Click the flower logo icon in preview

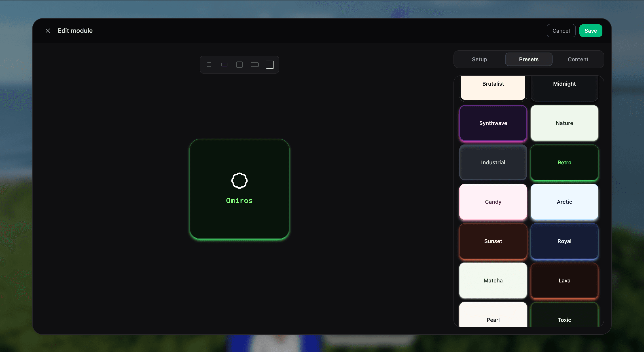tap(239, 180)
